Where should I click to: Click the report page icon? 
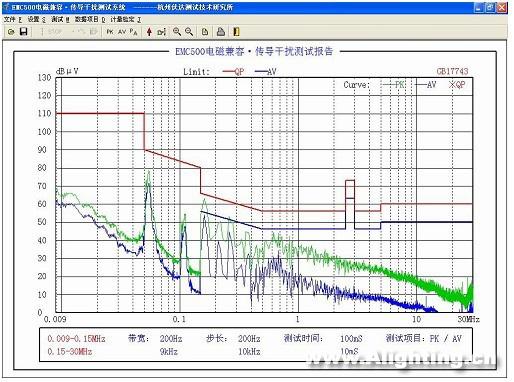coord(205,32)
